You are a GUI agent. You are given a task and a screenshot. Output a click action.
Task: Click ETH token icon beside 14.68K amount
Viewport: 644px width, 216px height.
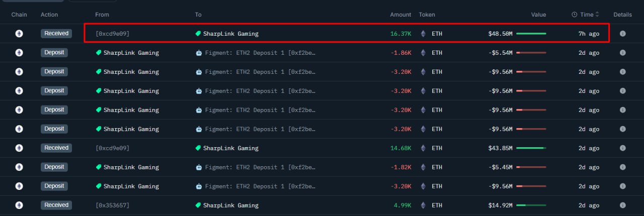pyautogui.click(x=423, y=148)
